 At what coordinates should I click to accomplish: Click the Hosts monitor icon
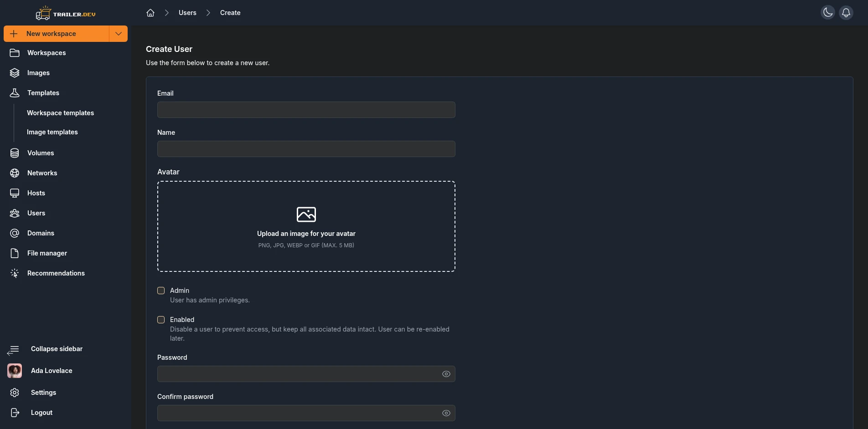click(15, 193)
